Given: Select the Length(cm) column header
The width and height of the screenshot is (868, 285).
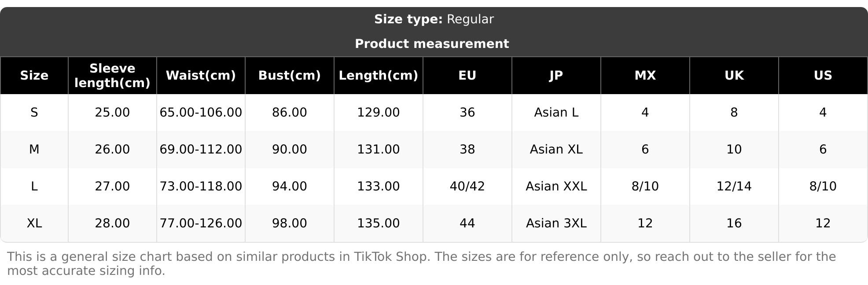Looking at the screenshot, I should tap(378, 76).
